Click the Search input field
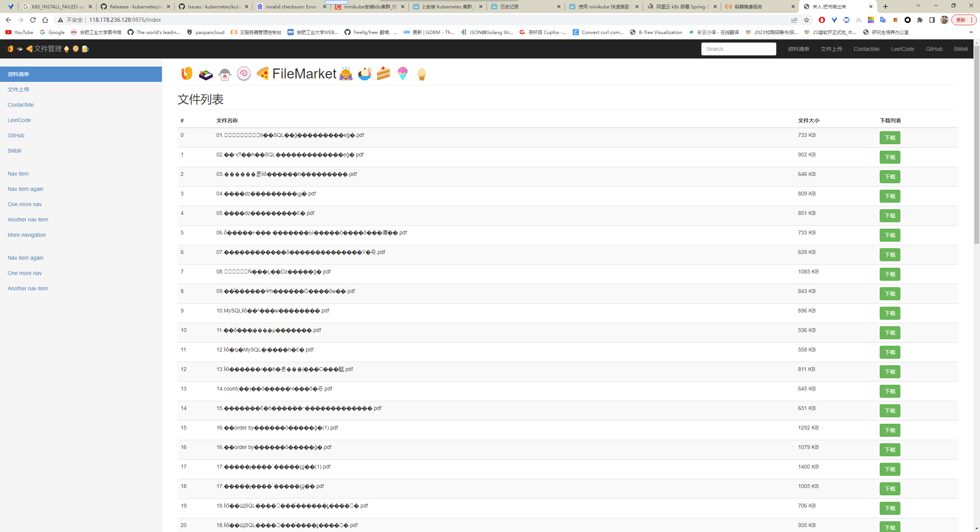This screenshot has width=980, height=532. click(738, 49)
